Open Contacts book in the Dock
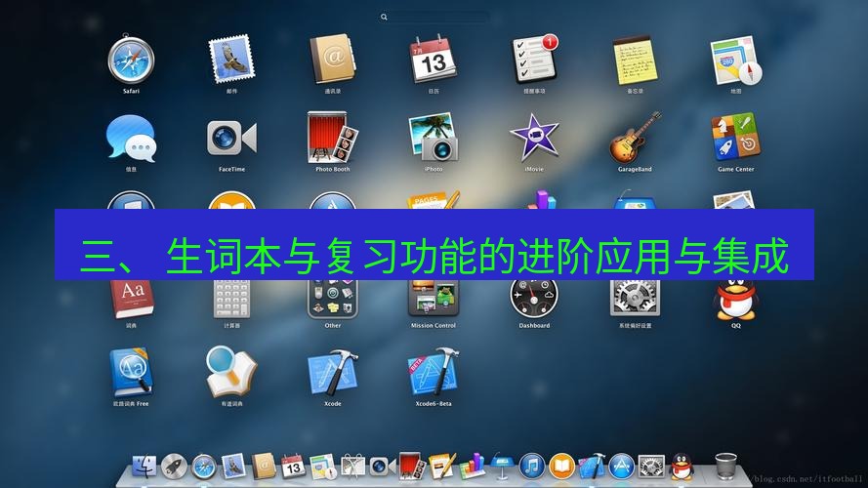 click(x=264, y=466)
